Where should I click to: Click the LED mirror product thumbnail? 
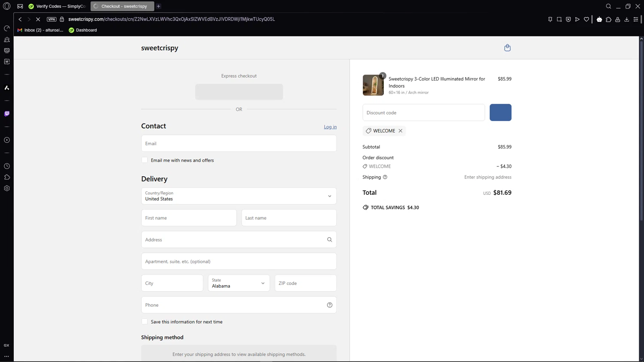(x=373, y=85)
